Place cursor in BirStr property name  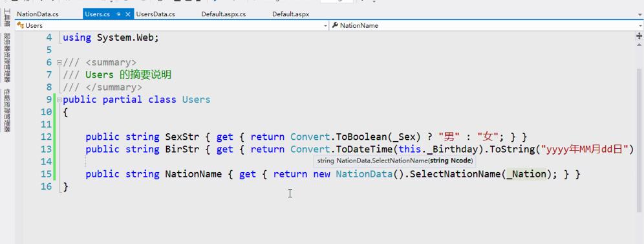tap(182, 149)
